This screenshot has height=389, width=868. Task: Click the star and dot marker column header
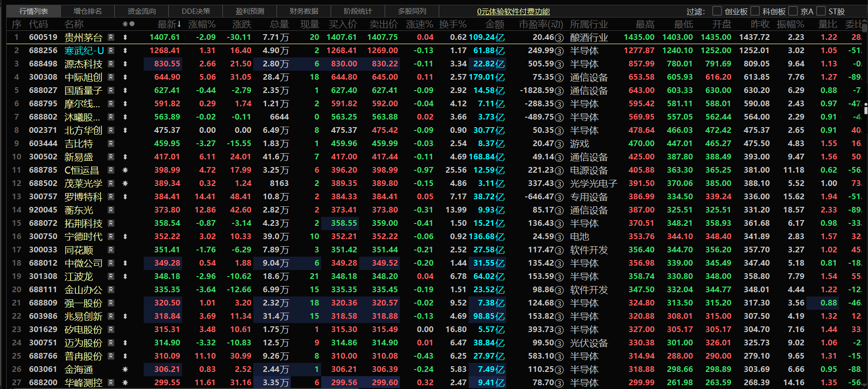point(129,24)
